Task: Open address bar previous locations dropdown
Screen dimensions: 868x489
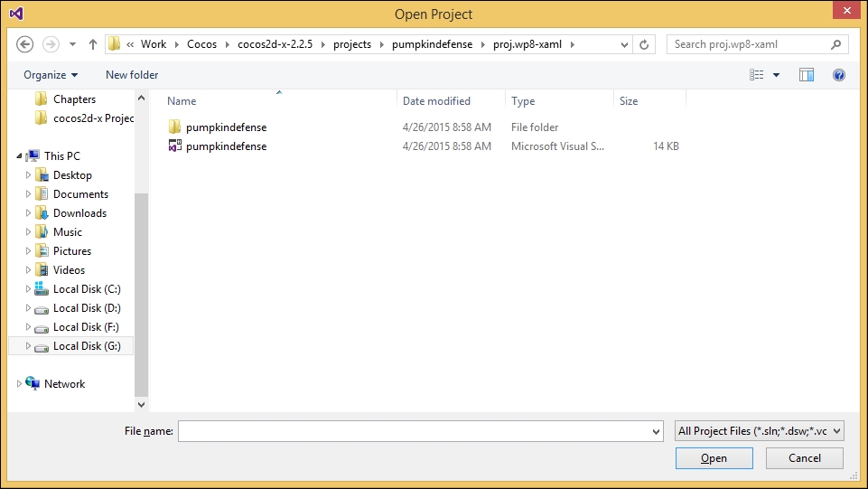Action: [624, 44]
